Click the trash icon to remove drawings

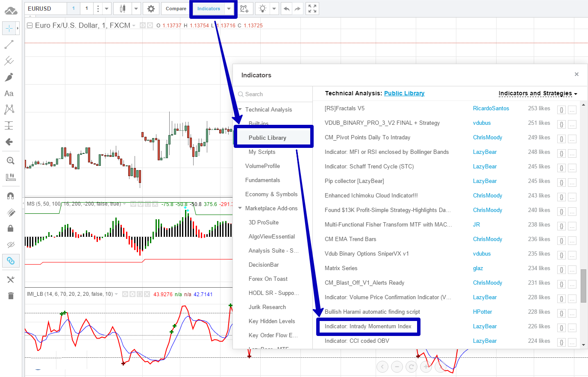click(x=11, y=296)
